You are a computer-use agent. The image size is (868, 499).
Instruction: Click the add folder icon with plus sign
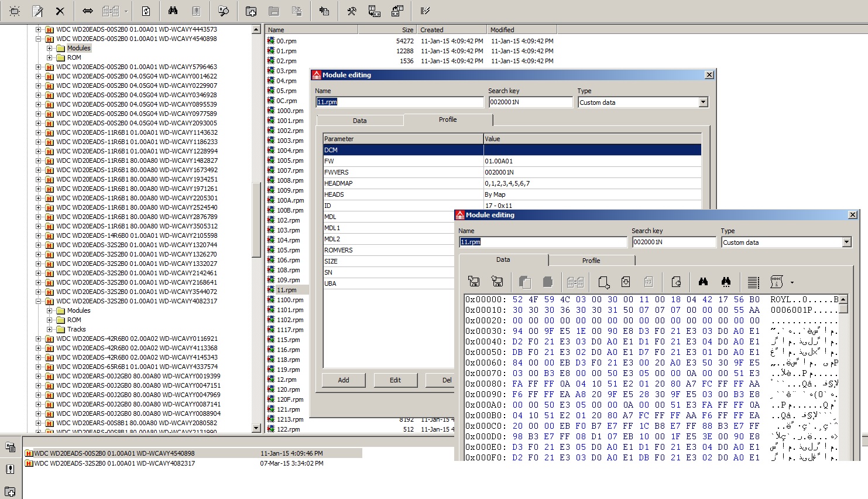click(251, 11)
